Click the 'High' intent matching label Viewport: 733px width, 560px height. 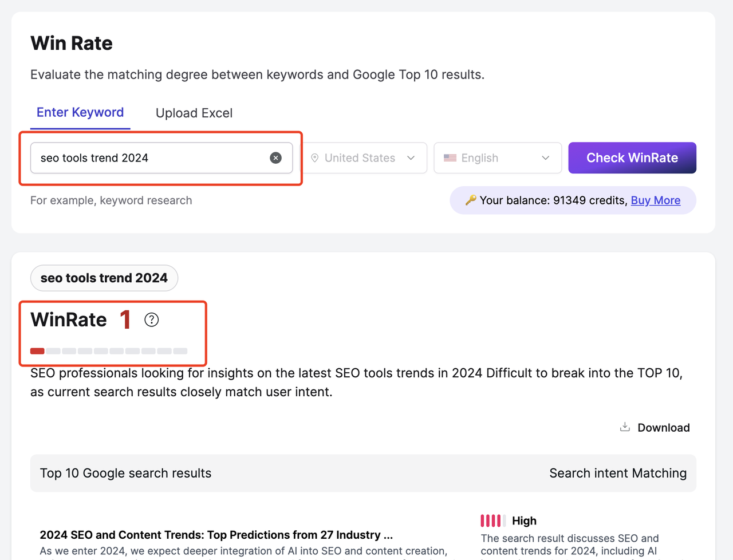[524, 520]
